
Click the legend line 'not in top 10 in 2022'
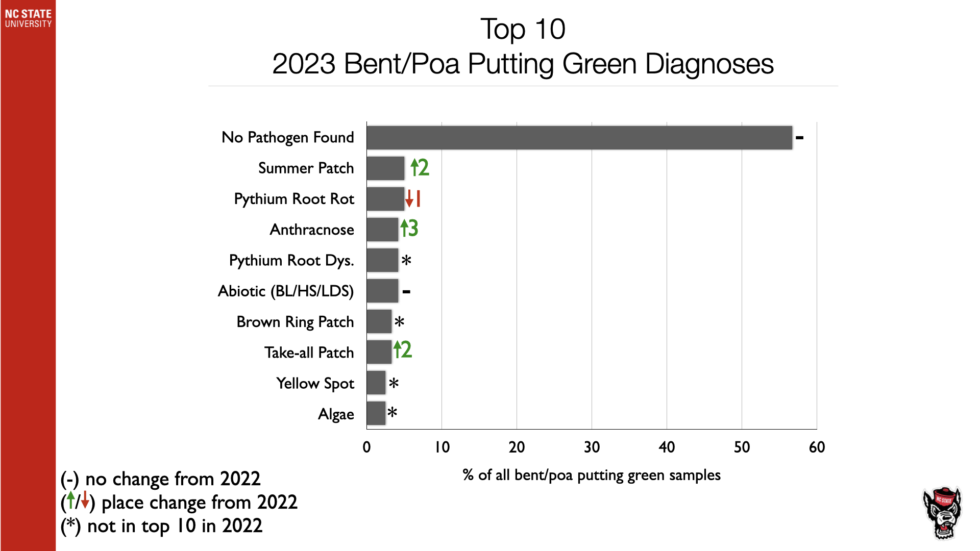pos(161,526)
